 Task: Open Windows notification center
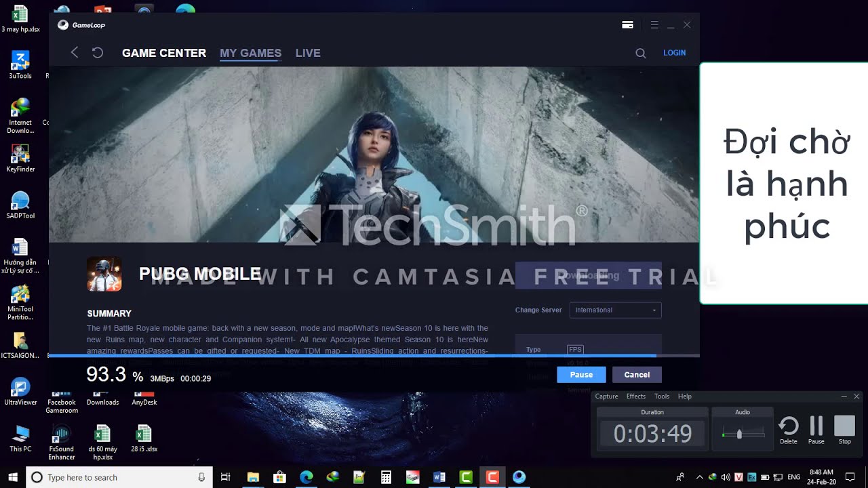coord(850,477)
